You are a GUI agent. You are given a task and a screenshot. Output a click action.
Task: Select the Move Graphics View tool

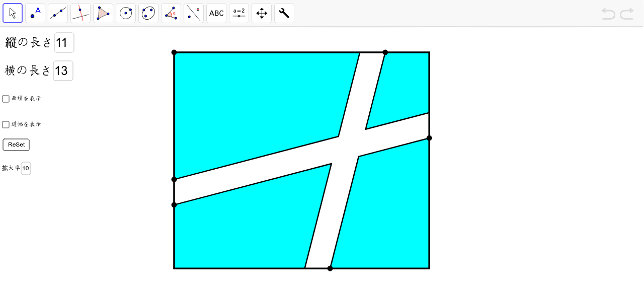tap(262, 13)
